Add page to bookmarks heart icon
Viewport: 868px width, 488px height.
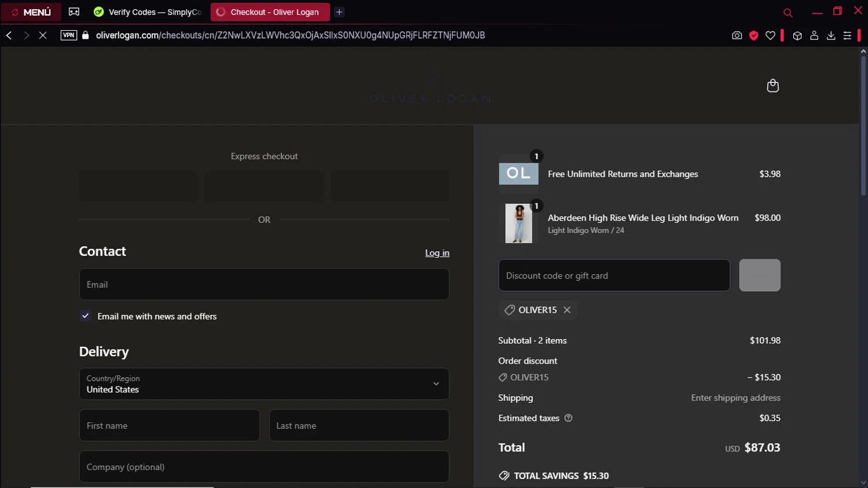pos(770,35)
